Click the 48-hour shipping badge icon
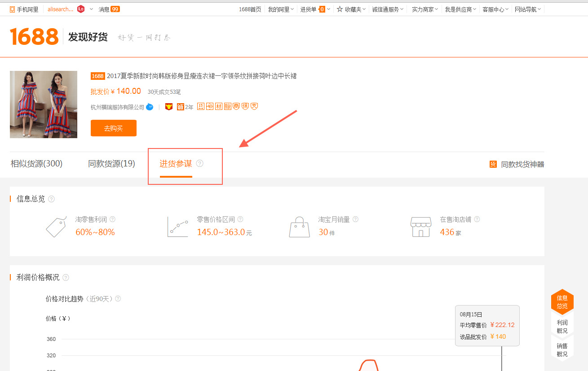The width and height of the screenshot is (588, 371). (210, 106)
